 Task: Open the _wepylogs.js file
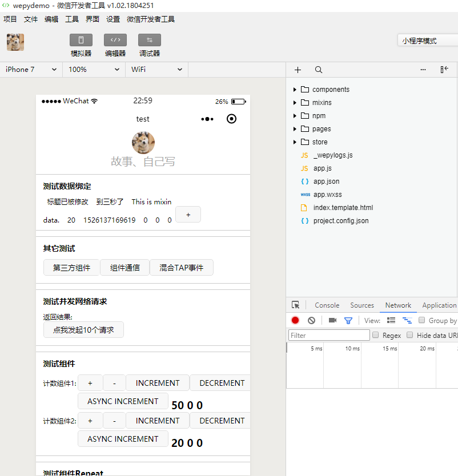click(x=333, y=155)
